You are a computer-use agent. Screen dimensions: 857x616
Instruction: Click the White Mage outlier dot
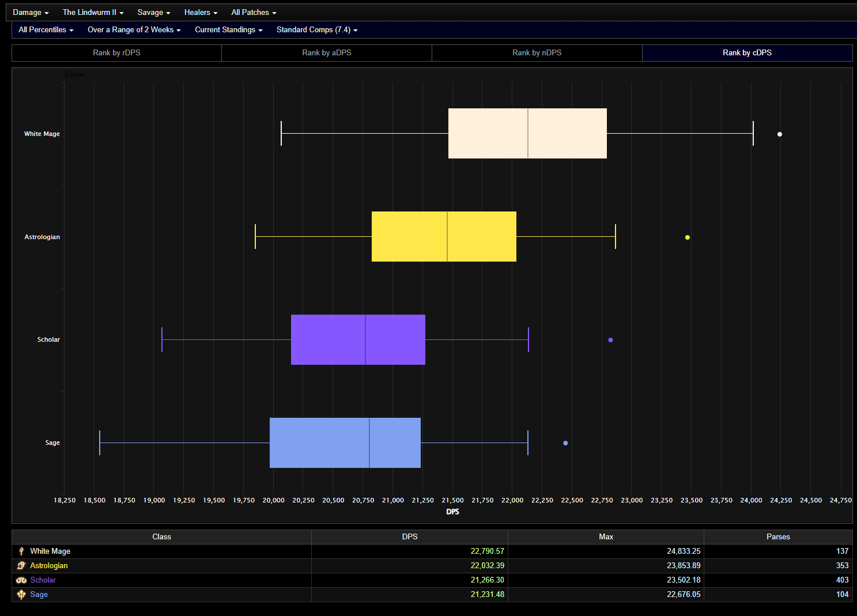[x=780, y=134]
